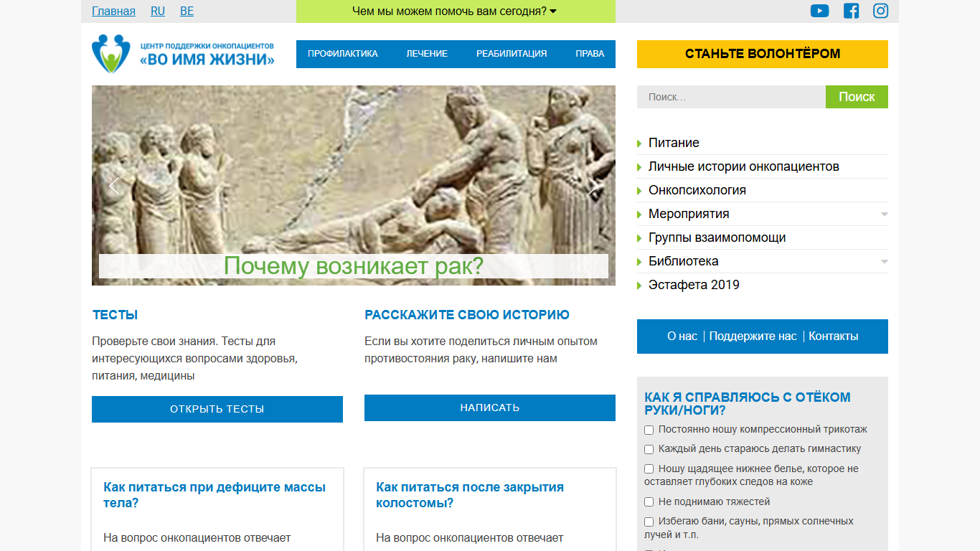The width and height of the screenshot is (980, 551).
Task: Open the Лечение menu
Action: [427, 54]
